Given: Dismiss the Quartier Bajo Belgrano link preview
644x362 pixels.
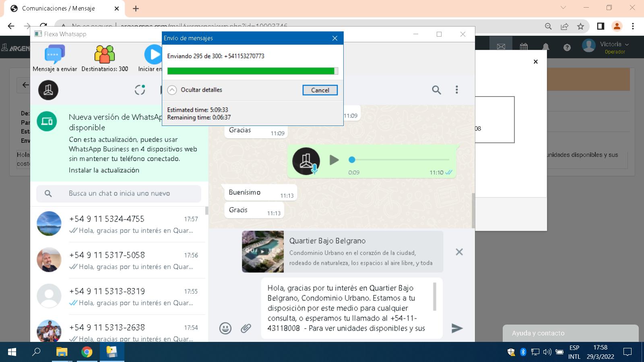Looking at the screenshot, I should (x=459, y=252).
